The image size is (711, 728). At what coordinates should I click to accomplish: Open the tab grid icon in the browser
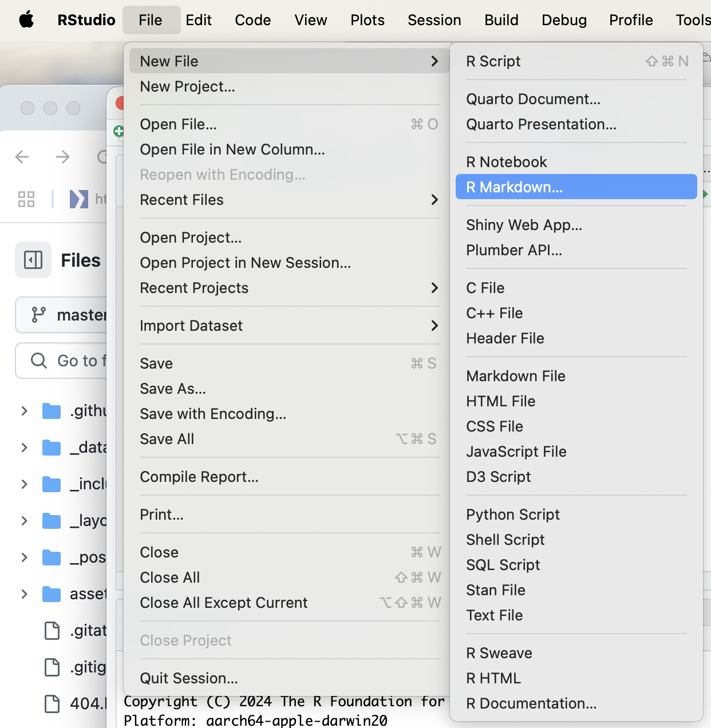tap(26, 199)
